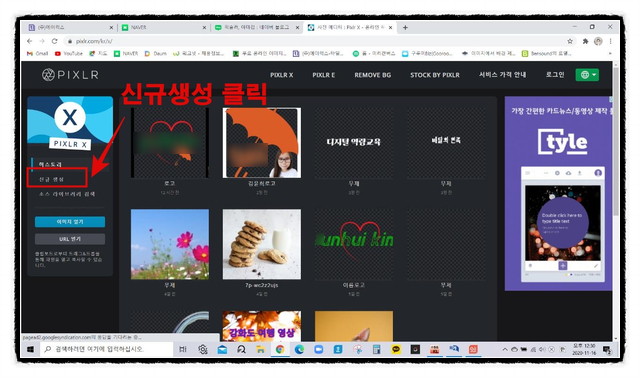Open Task View on the taskbar

pyautogui.click(x=182, y=349)
